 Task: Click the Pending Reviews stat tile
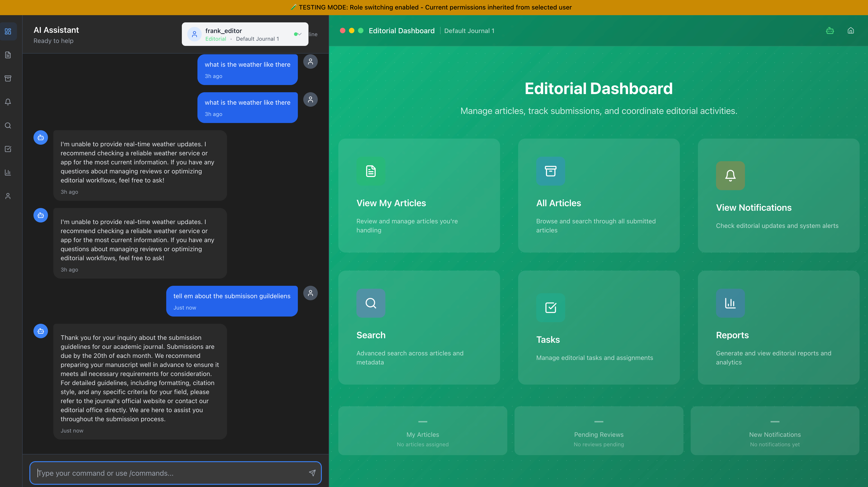pos(599,430)
